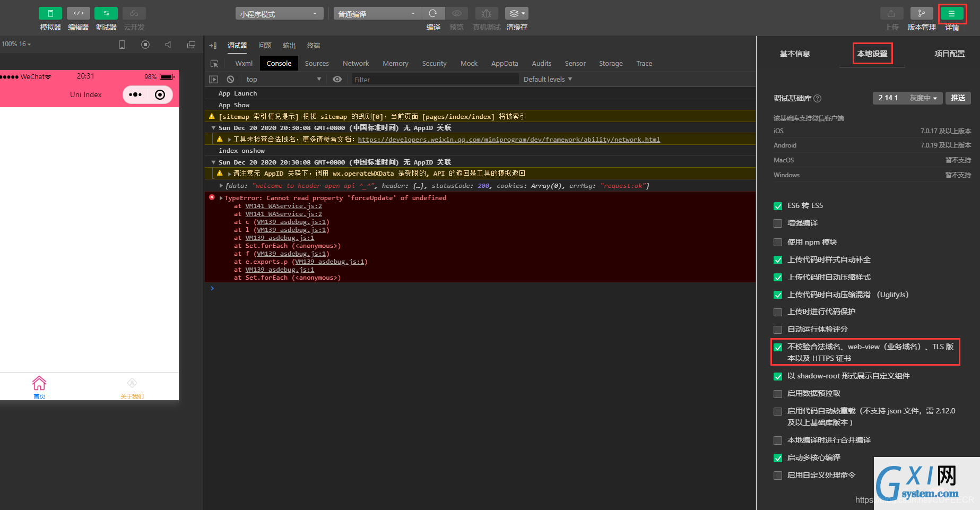Click the mini program capsule close circle
980x510 pixels.
point(160,94)
